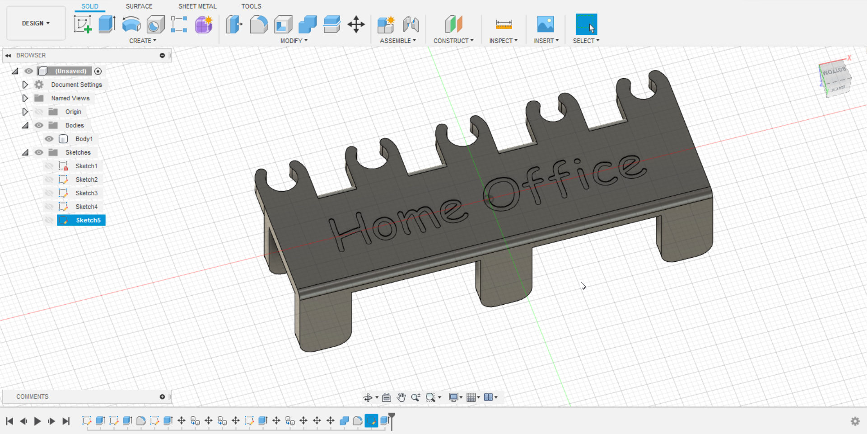
Task: Open timeline settings gear
Action: [855, 421]
